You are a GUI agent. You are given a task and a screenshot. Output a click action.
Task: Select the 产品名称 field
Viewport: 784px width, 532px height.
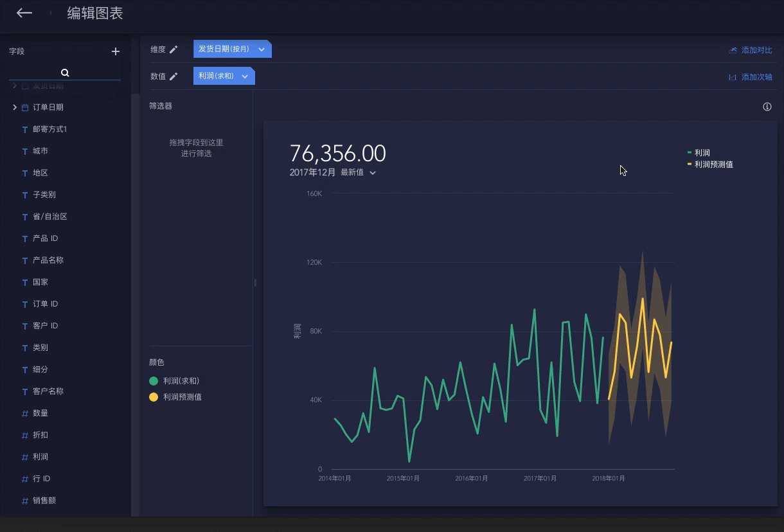48,260
